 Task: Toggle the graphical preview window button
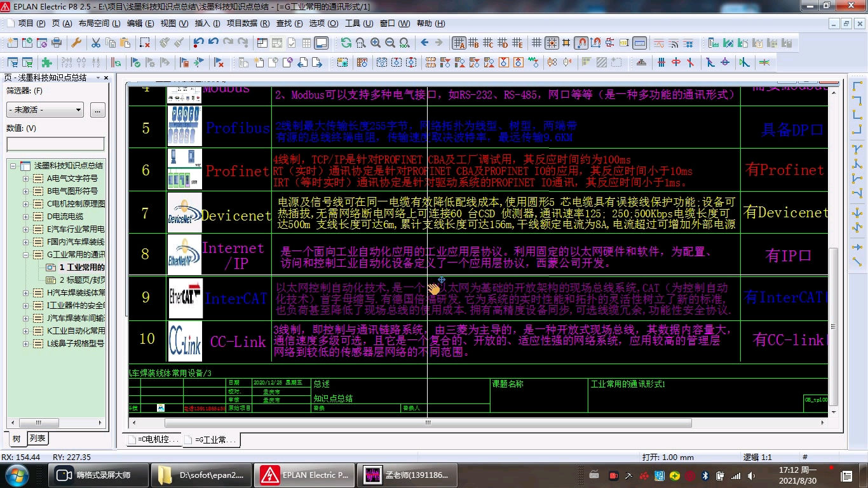click(x=321, y=43)
